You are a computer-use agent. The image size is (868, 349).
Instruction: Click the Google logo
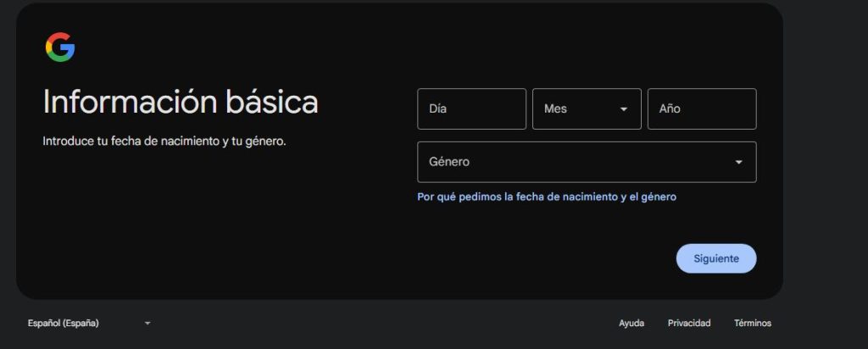(60, 47)
